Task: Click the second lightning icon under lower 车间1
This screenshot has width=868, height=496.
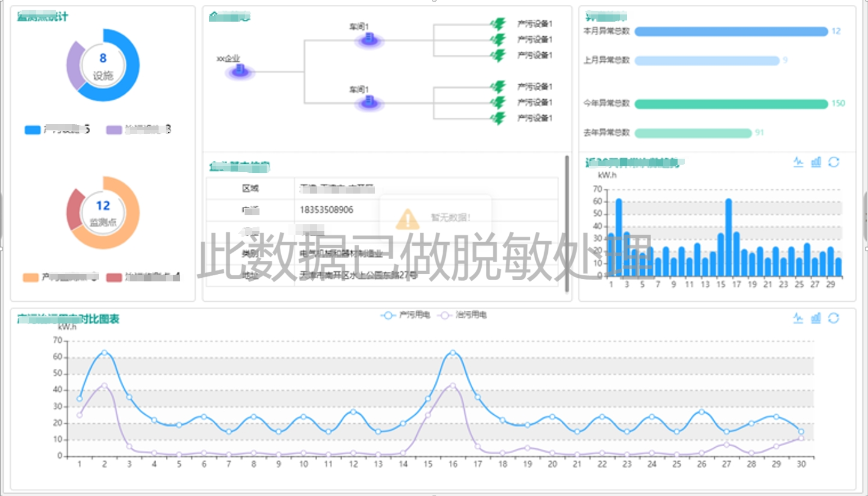Action: tap(498, 102)
